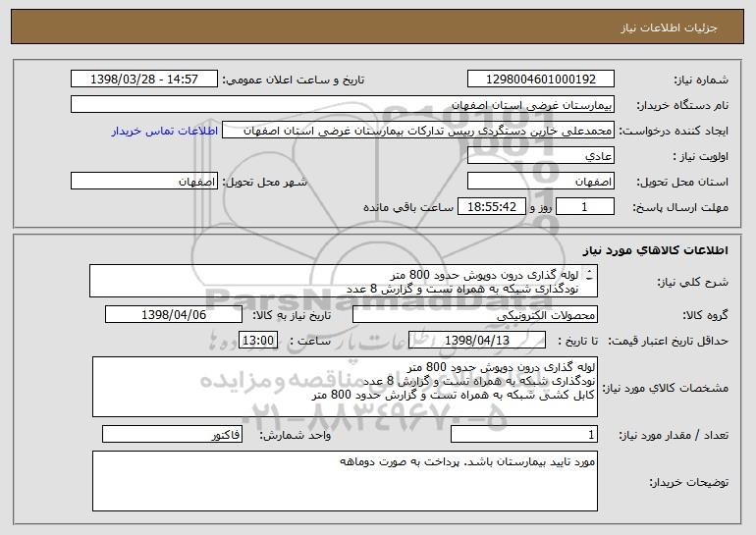Click the label واحد شمارش
The width and height of the screenshot is (756, 535).
click(296, 436)
